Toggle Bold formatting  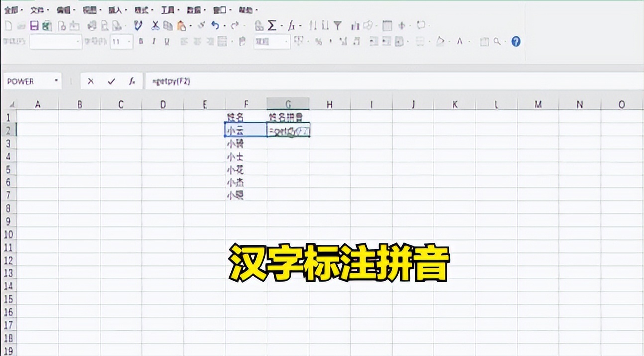point(141,42)
